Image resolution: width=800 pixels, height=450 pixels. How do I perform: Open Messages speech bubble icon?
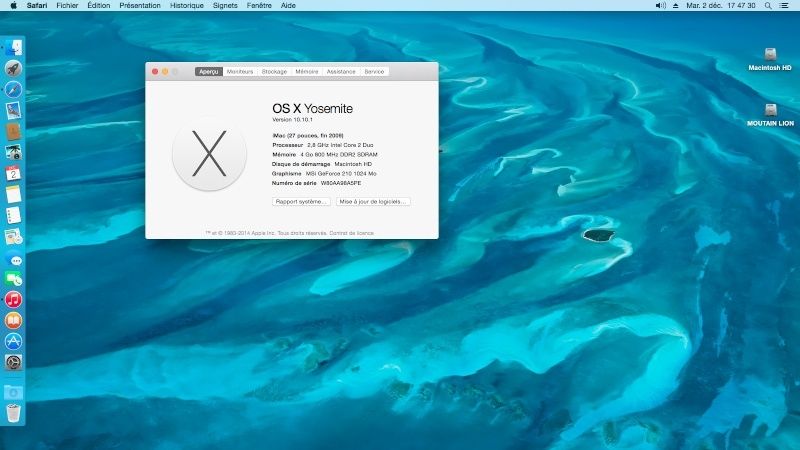point(13,258)
